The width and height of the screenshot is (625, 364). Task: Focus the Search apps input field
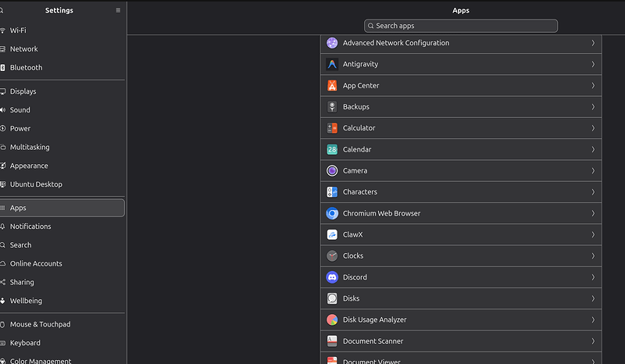coord(461,26)
